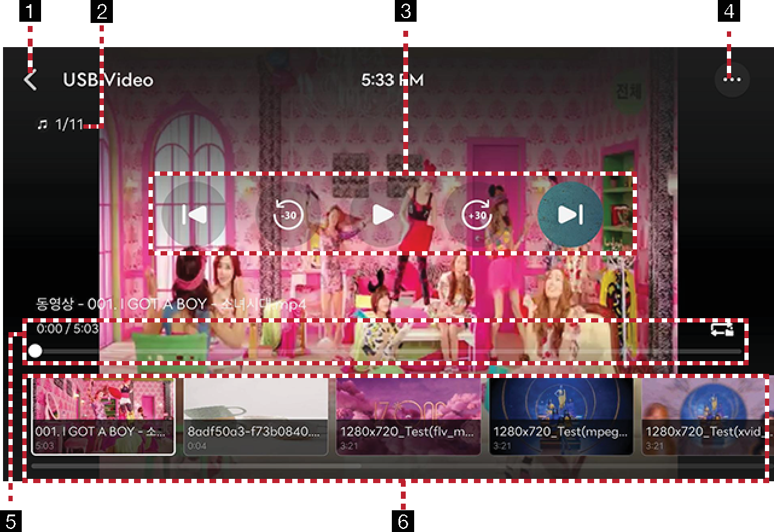Skip to the next video

pos(570,214)
